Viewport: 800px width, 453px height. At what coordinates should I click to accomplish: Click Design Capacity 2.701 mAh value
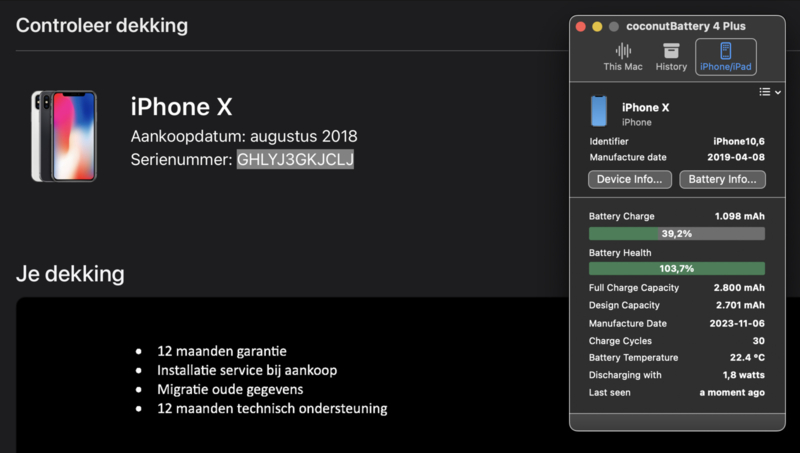click(740, 305)
